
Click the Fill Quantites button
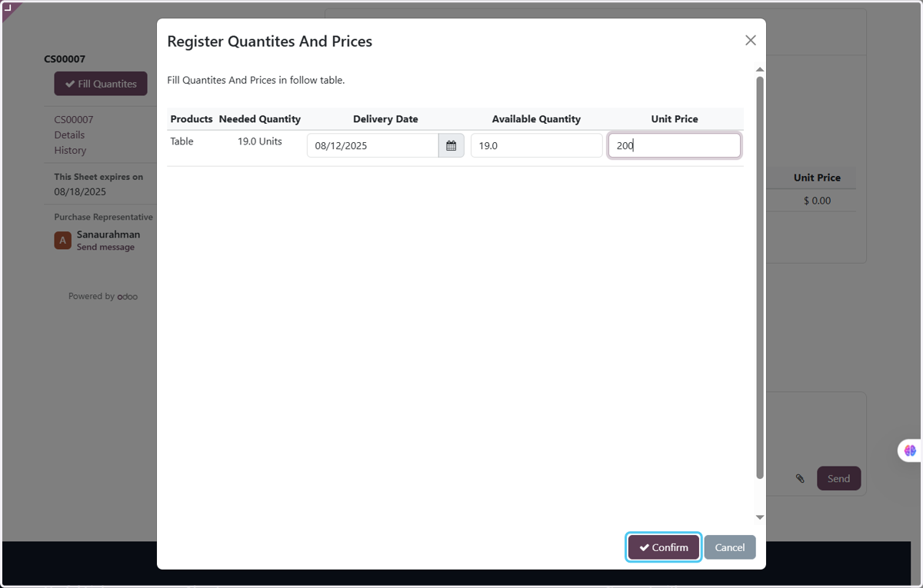tap(101, 84)
